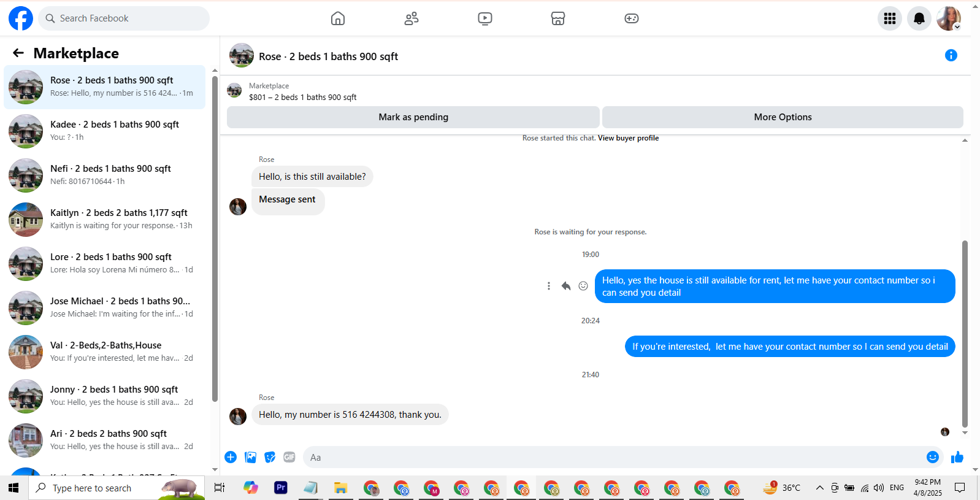The height and width of the screenshot is (500, 980).
Task: Attach a photo using the image icon
Action: 251,457
